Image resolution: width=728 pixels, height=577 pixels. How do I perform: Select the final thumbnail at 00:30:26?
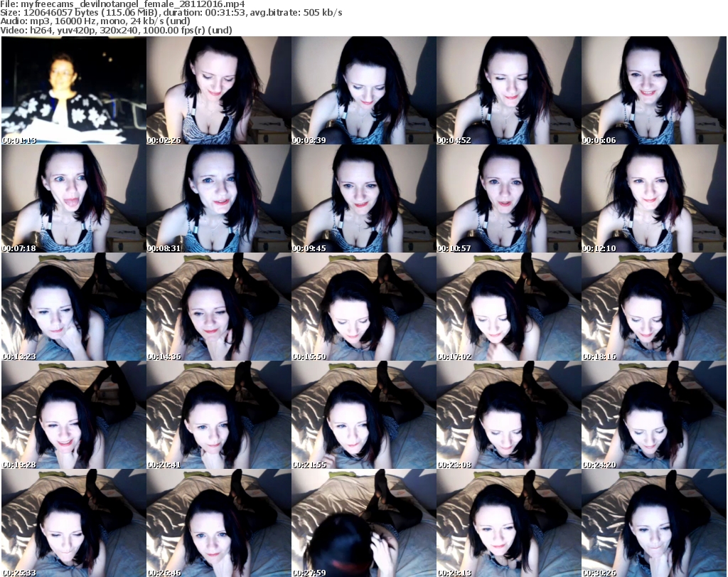pyautogui.click(x=654, y=523)
